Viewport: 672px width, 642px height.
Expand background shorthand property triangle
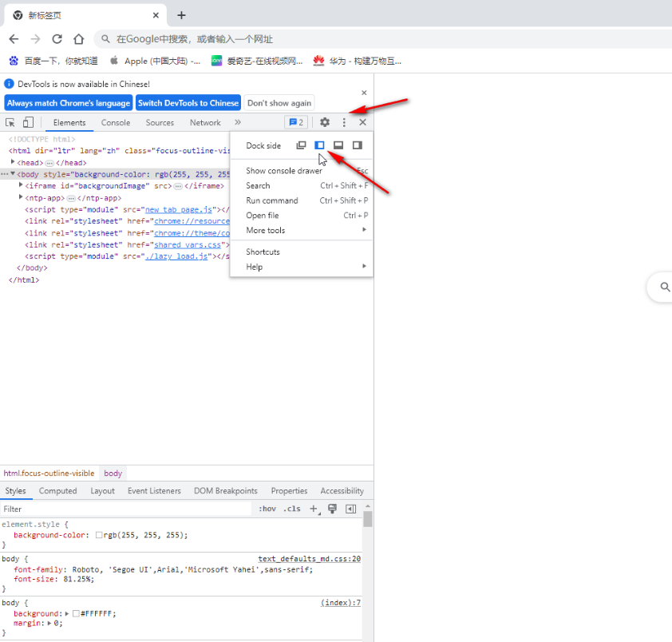point(67,614)
